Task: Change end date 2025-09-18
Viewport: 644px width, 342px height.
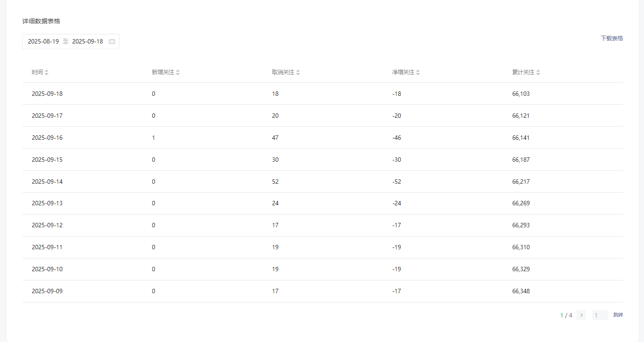Action: (x=87, y=42)
